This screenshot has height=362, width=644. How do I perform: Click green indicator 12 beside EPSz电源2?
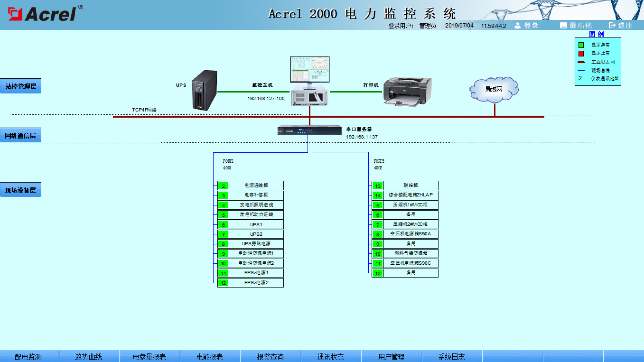pyautogui.click(x=223, y=283)
